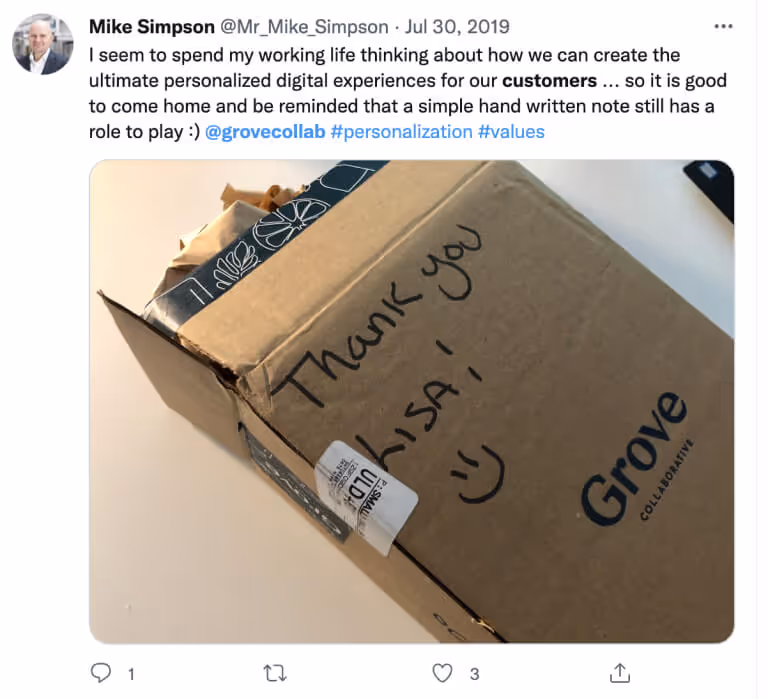
Task: Open the @grovecollab mention
Action: [x=265, y=132]
